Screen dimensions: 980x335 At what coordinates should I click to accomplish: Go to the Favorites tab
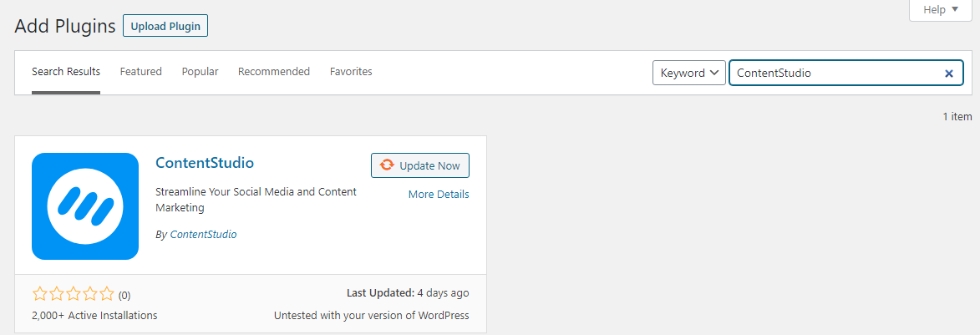pos(351,72)
